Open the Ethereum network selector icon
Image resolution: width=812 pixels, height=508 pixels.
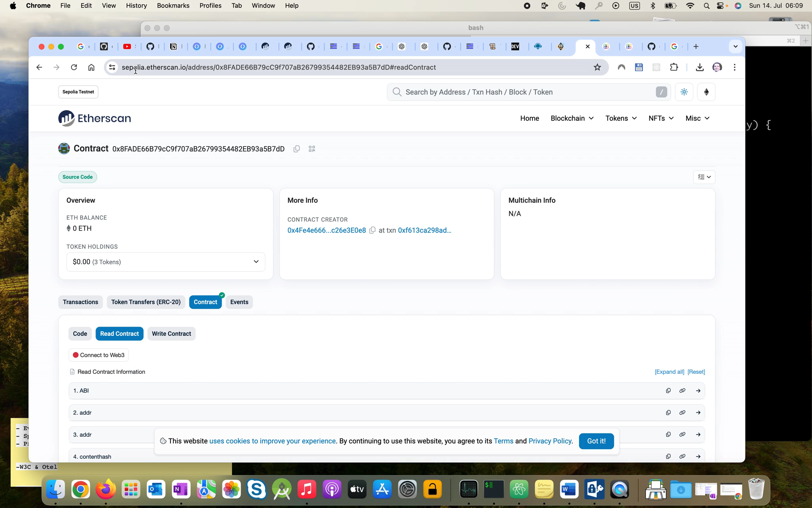click(706, 92)
